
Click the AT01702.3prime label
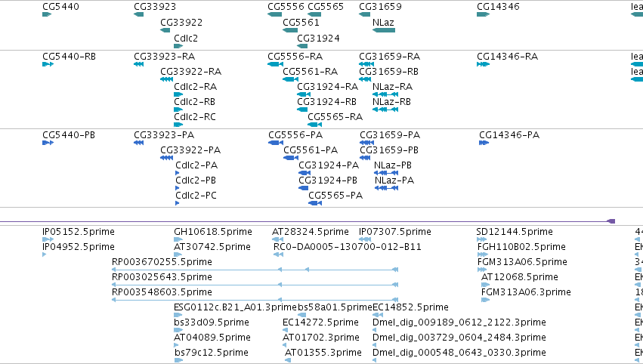[321, 338]
